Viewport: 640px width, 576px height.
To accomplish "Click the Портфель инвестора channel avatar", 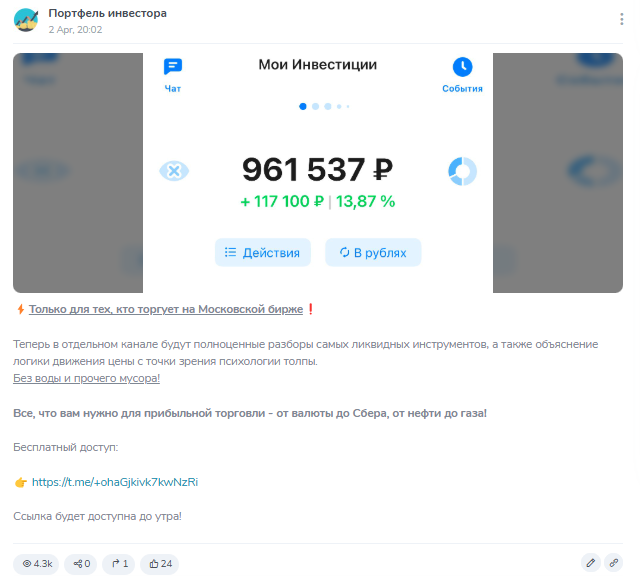I will (x=26, y=20).
